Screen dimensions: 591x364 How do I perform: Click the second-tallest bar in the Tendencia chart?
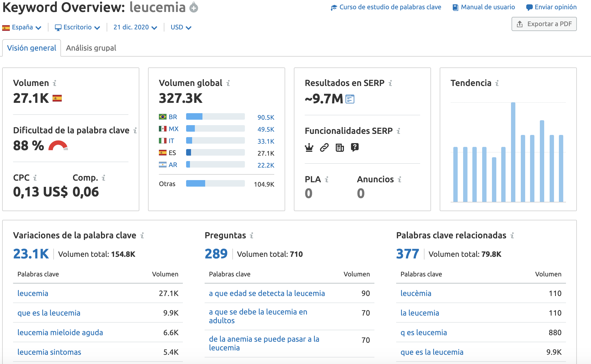(542, 161)
